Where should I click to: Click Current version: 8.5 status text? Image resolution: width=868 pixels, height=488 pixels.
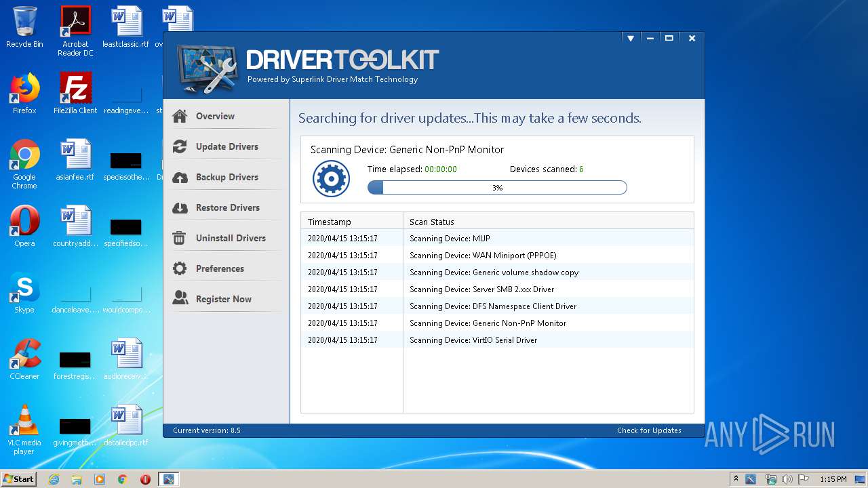click(x=207, y=430)
